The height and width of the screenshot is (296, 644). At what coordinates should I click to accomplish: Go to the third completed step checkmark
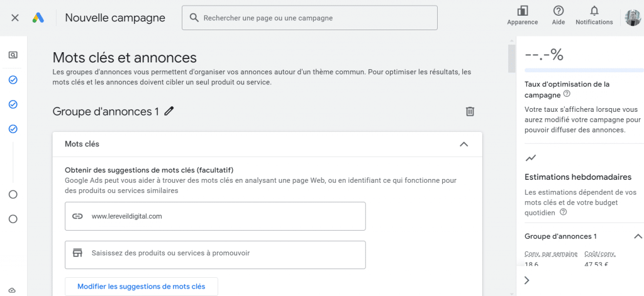13,129
